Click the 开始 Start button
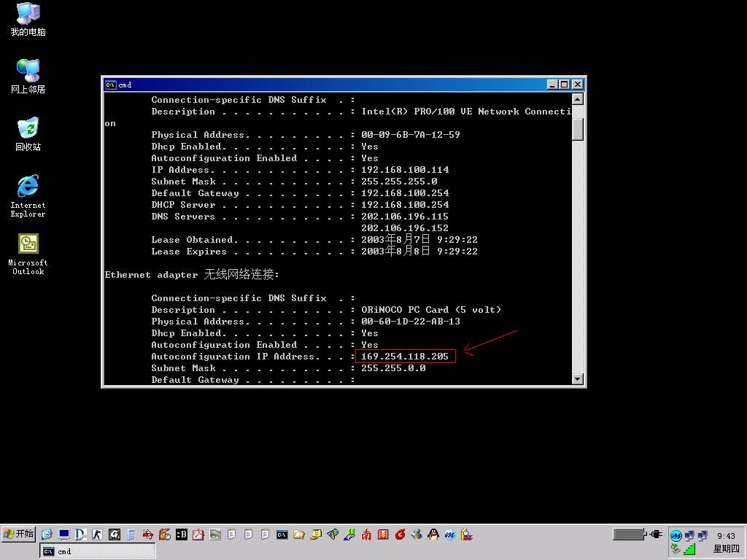The image size is (747, 560). point(18,534)
